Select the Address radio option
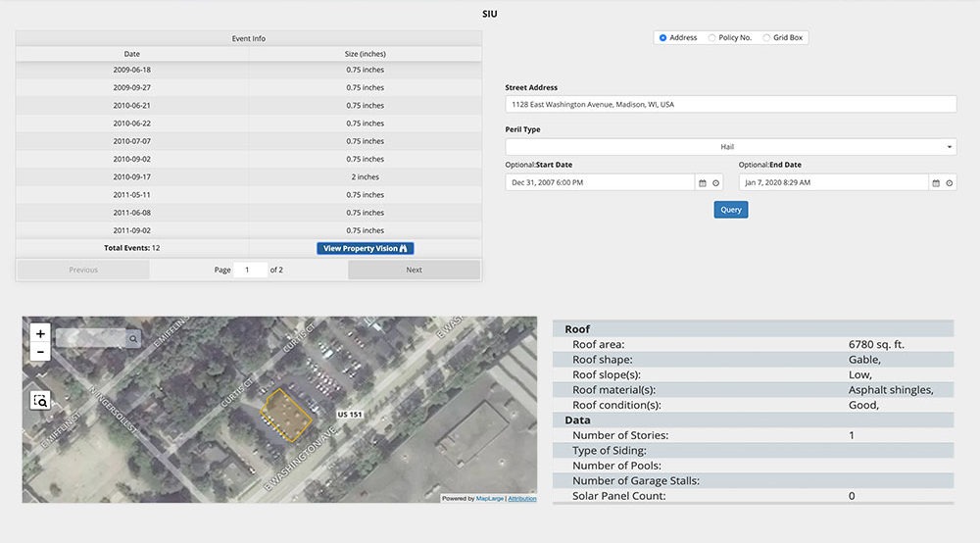Screen dimensions: 980x543 pos(663,38)
